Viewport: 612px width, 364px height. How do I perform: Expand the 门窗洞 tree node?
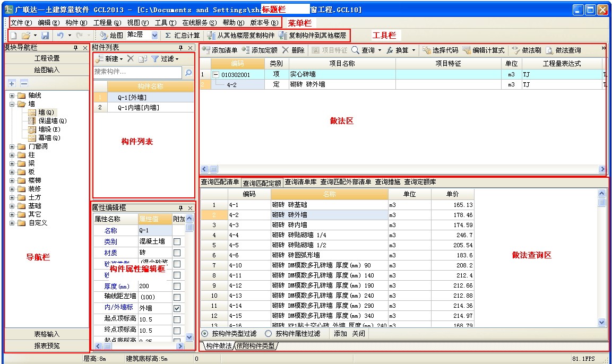12,146
